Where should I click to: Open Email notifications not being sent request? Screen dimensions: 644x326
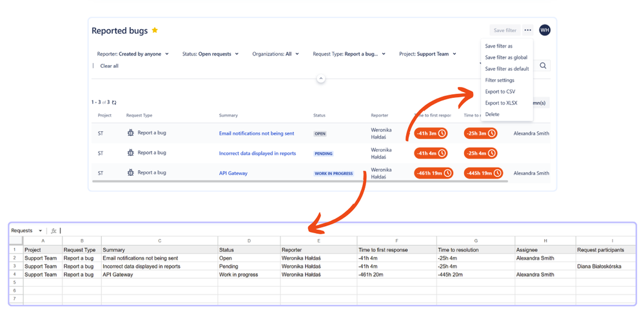click(x=257, y=133)
